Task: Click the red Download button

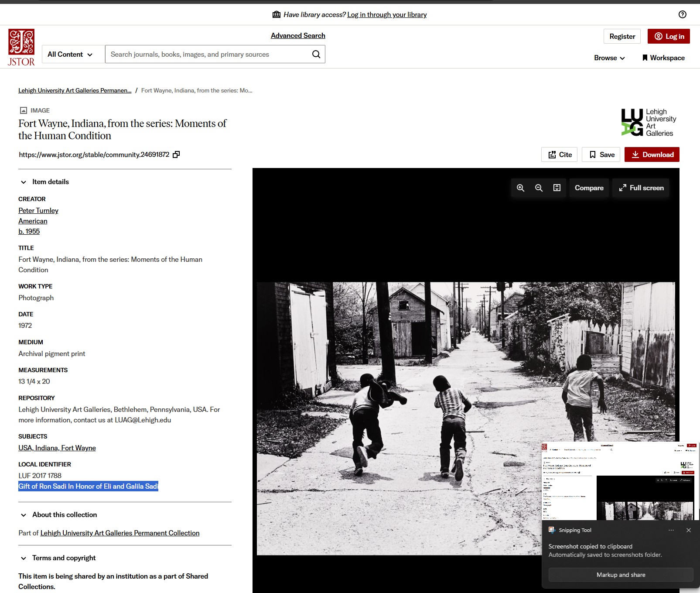Action: [x=652, y=154]
